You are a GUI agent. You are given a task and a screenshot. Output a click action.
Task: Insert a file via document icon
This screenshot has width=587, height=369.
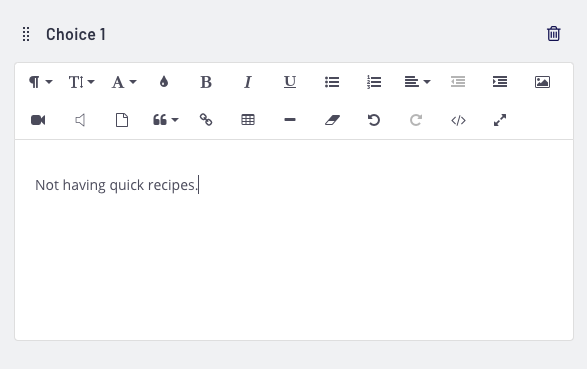122,120
